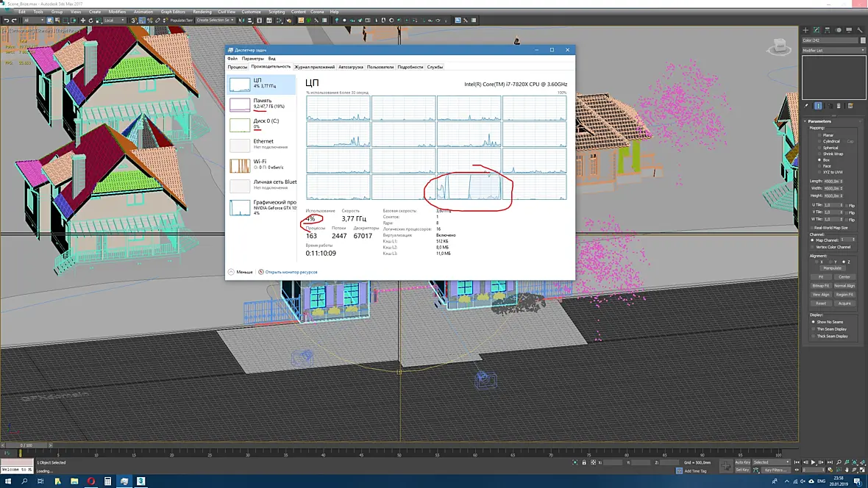Open the Hierarchy tab in command panel
This screenshot has width=868, height=488.
pyautogui.click(x=827, y=30)
